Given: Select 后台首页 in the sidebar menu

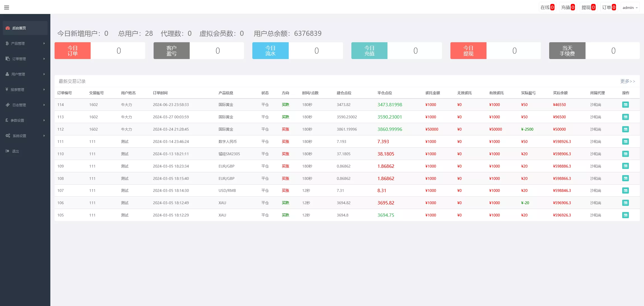Looking at the screenshot, I should [x=19, y=28].
